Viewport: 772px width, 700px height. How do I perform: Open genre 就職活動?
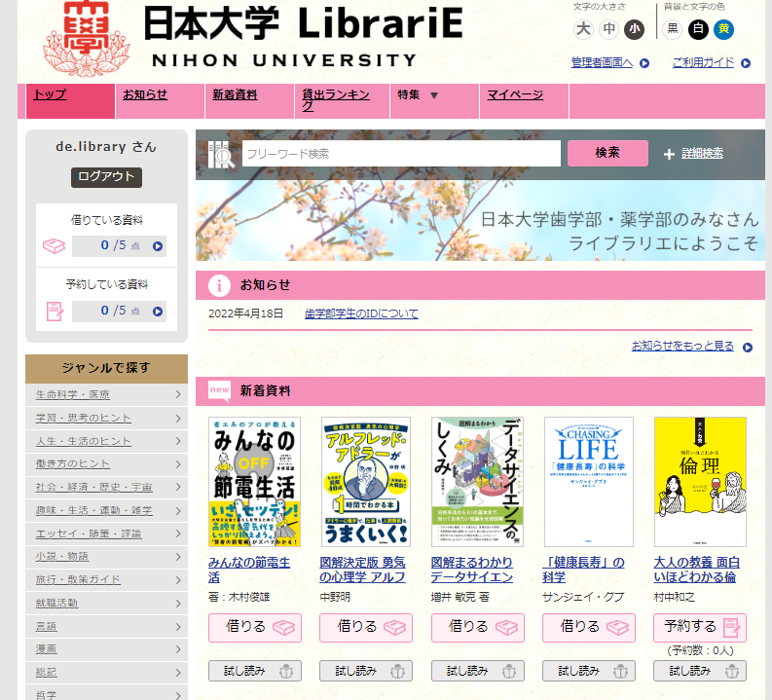[x=106, y=604]
